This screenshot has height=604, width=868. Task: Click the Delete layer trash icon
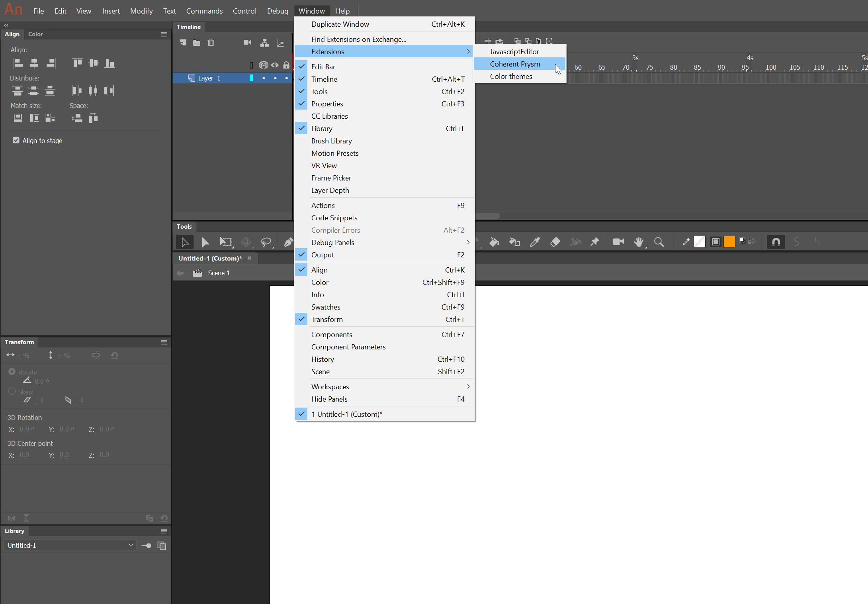pyautogui.click(x=211, y=43)
